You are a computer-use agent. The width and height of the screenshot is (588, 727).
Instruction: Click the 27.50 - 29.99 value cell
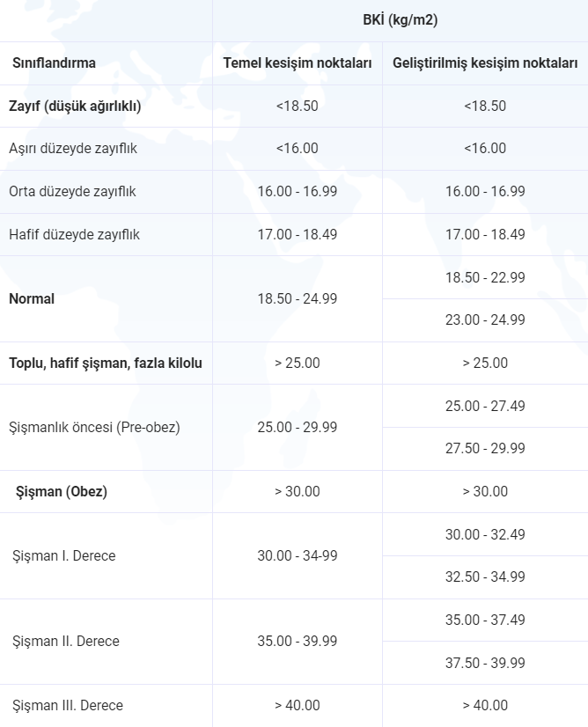[x=485, y=448]
